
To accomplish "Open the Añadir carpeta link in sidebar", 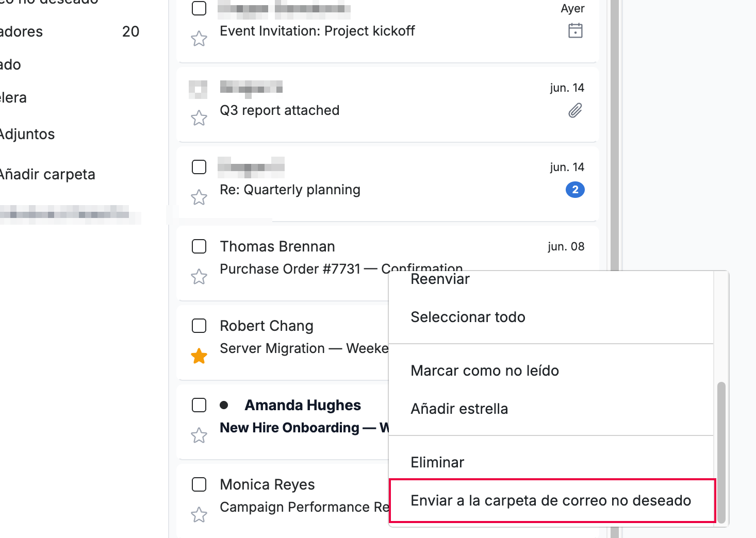I will [x=47, y=174].
